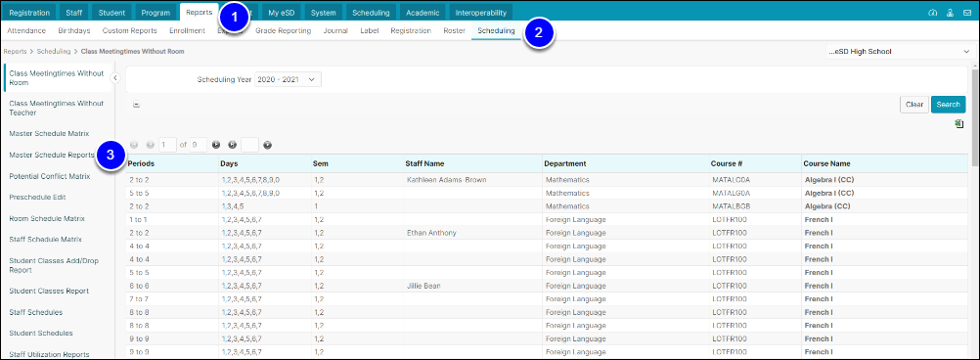980x360 pixels.
Task: Select the Roster reports subtab
Action: point(454,30)
